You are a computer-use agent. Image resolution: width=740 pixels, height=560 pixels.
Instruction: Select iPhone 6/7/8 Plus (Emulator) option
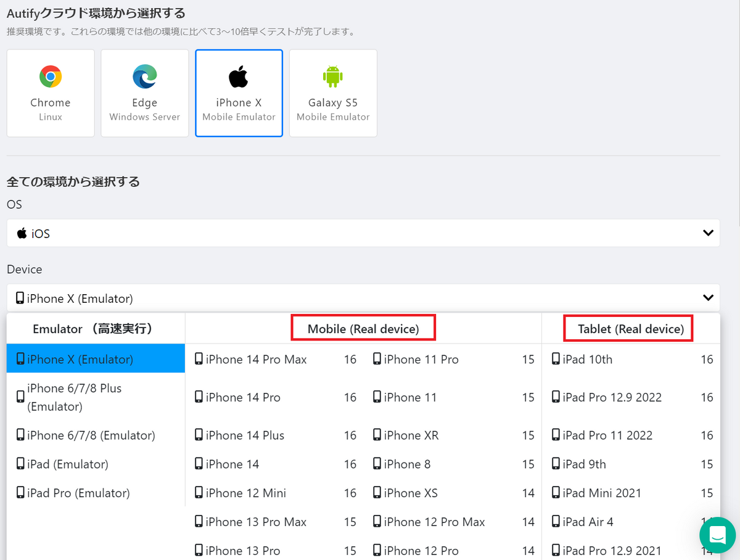click(96, 397)
